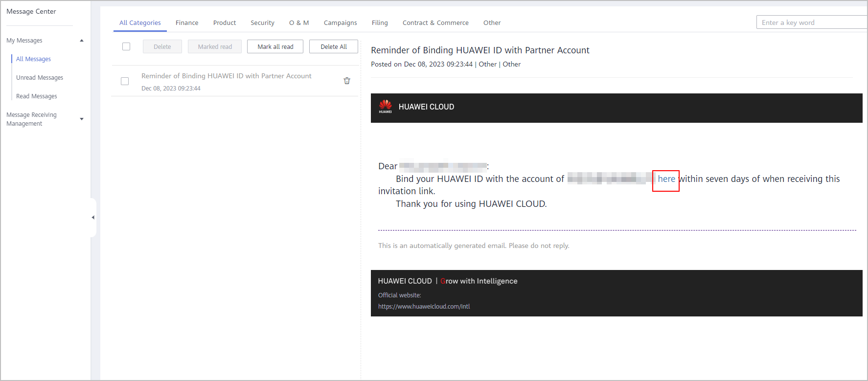Click the Mark all read button

(275, 46)
